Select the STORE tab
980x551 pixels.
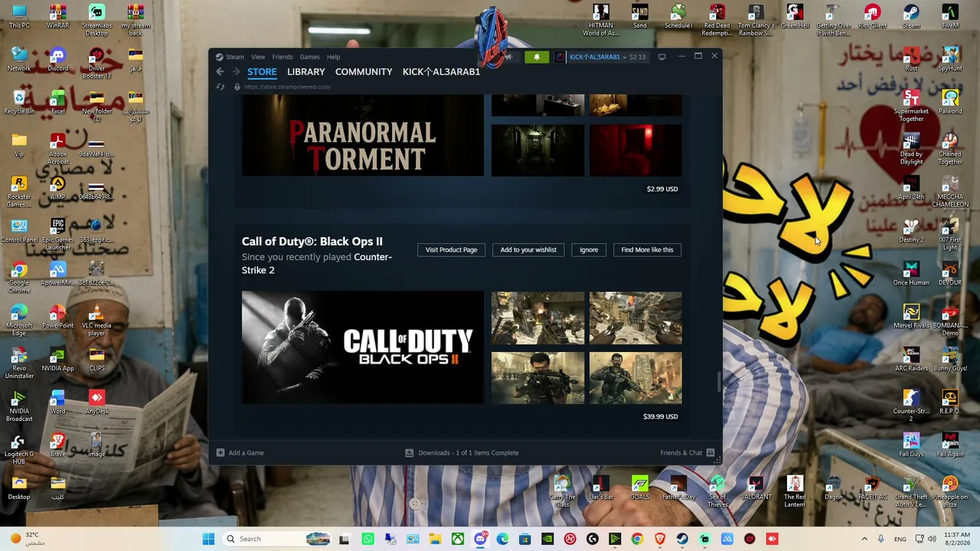point(262,72)
